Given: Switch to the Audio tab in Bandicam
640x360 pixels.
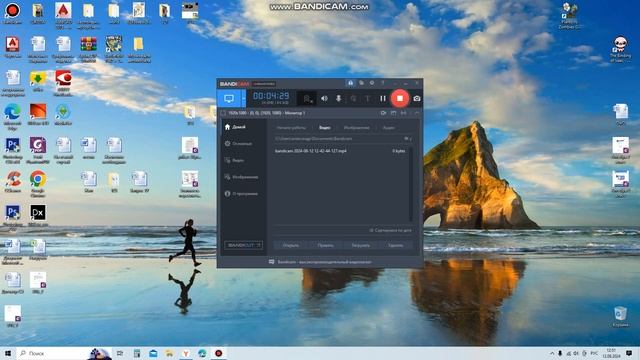Looking at the screenshot, I should click(389, 128).
